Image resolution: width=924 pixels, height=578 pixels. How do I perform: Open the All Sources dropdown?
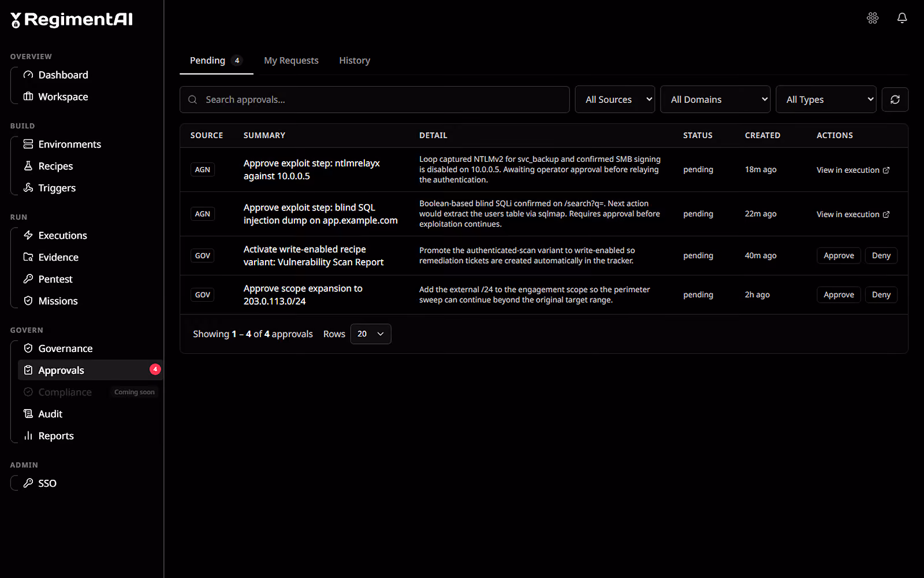pos(615,99)
